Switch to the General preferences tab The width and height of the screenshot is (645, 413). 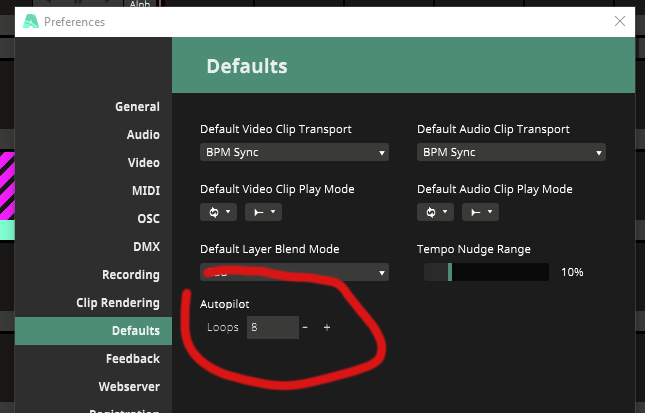137,107
